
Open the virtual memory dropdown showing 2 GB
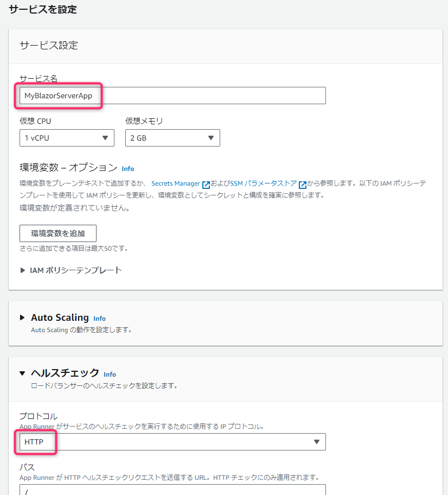[x=172, y=138]
